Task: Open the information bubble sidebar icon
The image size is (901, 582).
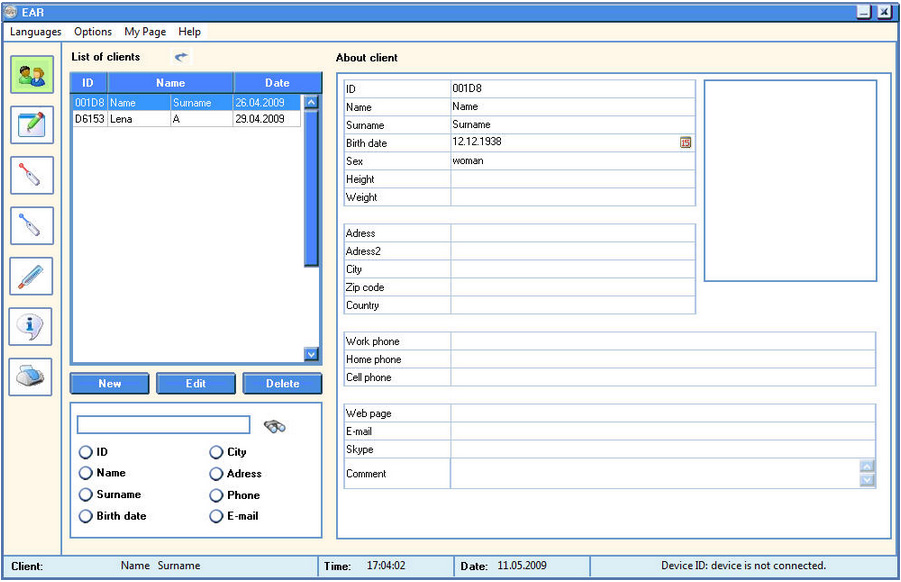Action: [32, 326]
